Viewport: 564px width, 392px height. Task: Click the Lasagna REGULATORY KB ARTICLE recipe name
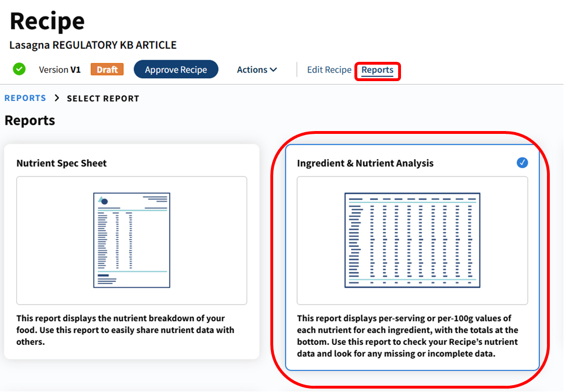(x=93, y=45)
